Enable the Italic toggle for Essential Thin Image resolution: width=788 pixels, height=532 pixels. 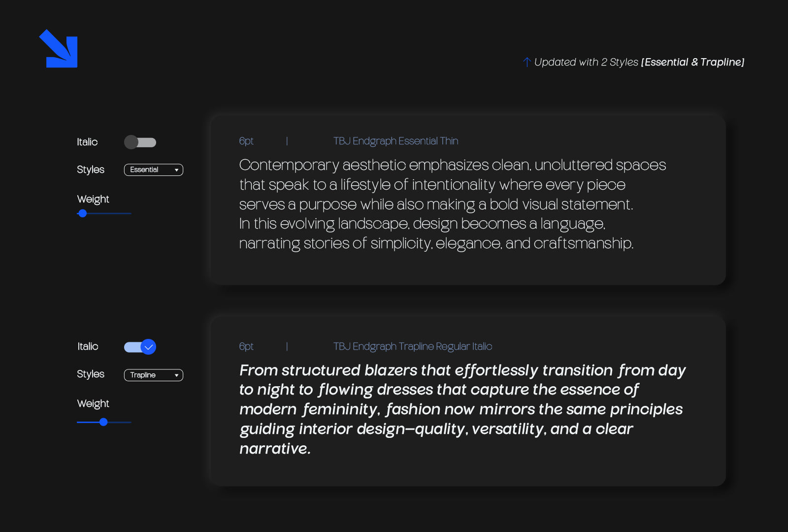140,142
